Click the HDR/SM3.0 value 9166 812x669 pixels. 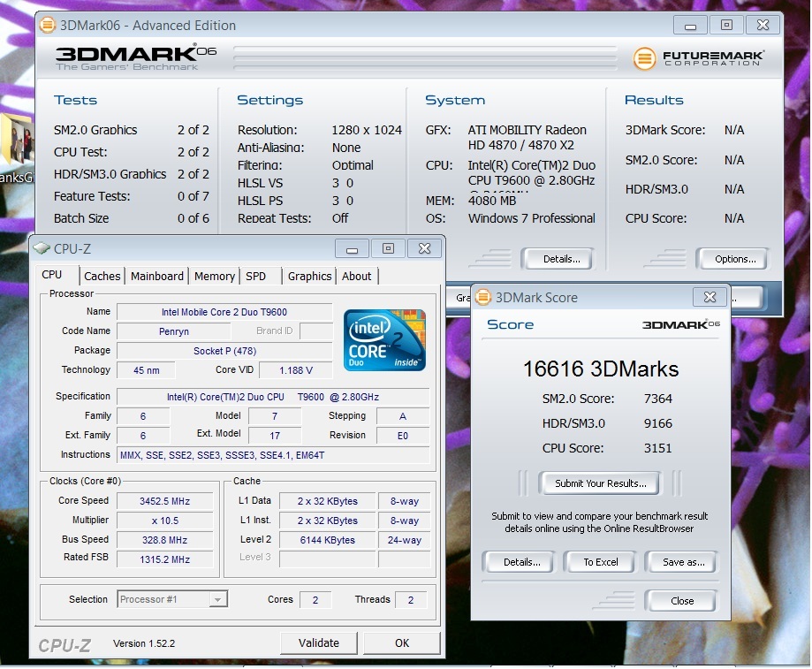pos(658,423)
